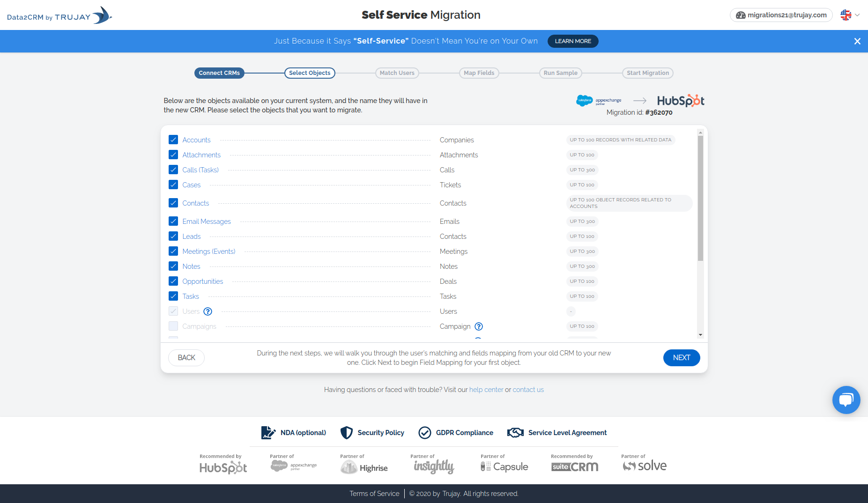Click the help icon next to Users
Viewport: 868px width, 503px height.
click(x=208, y=311)
